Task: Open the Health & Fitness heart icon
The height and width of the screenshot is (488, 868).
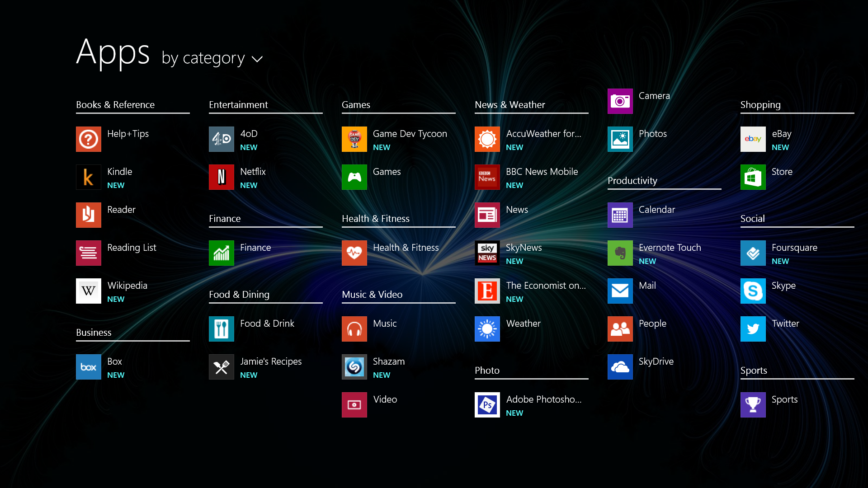Action: [x=354, y=253]
